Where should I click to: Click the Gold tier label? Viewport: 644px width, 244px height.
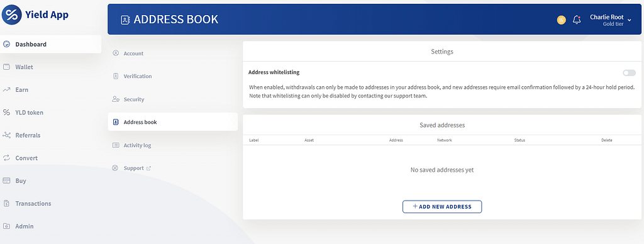point(613,25)
